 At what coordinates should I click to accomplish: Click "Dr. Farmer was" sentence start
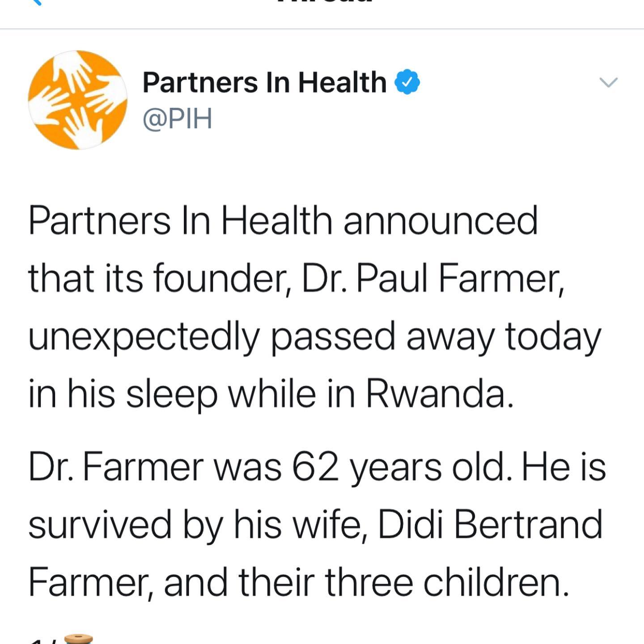point(155,467)
